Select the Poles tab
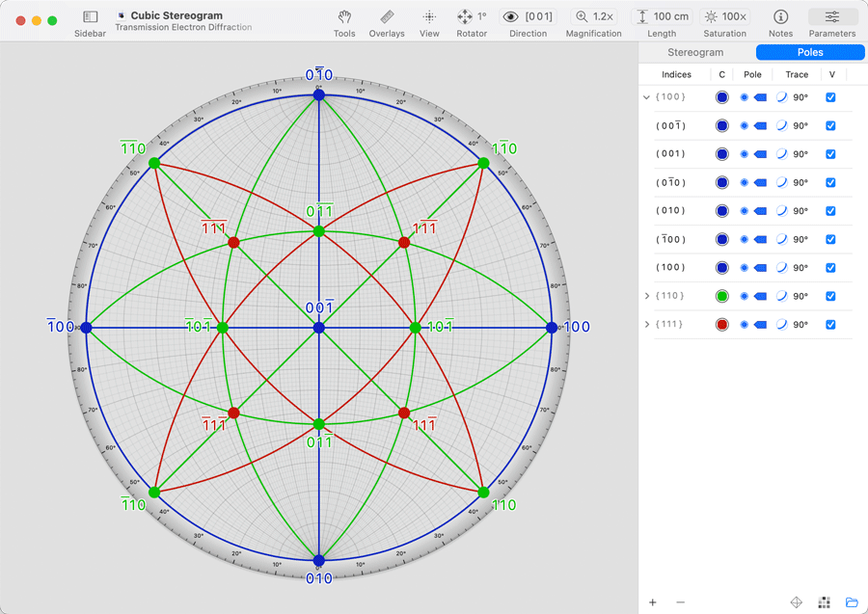Viewport: 868px width, 614px height. [x=809, y=52]
